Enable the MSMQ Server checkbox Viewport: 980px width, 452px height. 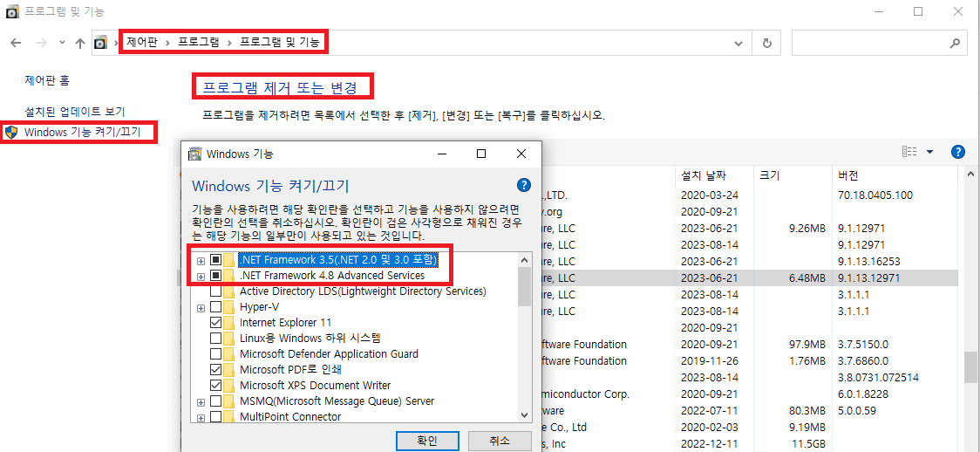(215, 401)
